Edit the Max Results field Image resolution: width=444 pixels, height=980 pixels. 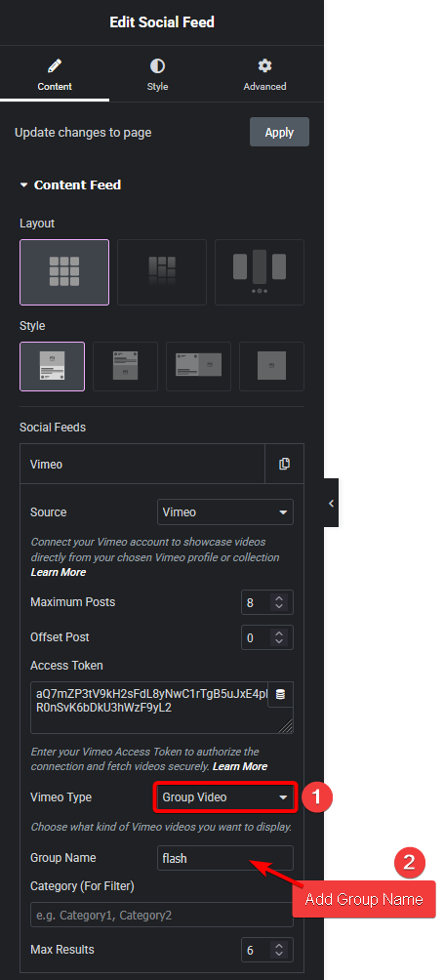256,950
